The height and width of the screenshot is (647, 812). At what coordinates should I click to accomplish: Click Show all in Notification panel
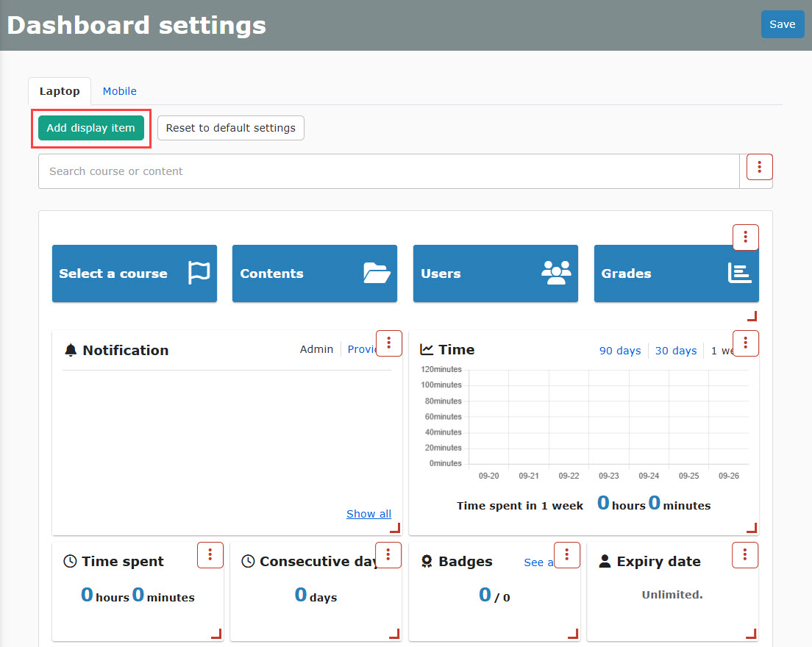tap(368, 514)
